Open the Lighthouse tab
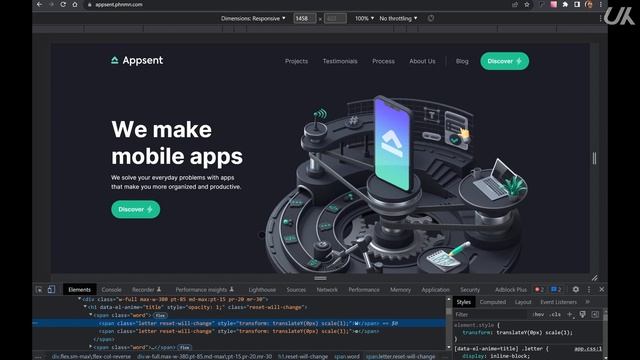 point(262,289)
